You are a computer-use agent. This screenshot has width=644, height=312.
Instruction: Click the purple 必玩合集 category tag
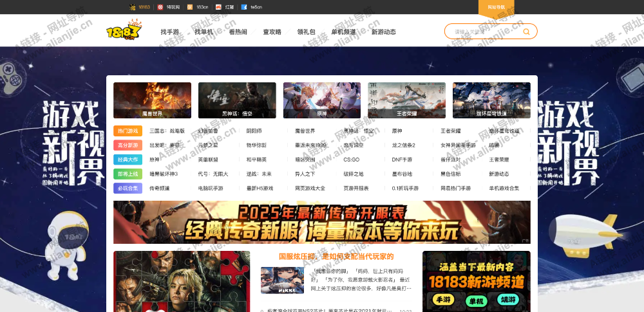click(x=128, y=188)
